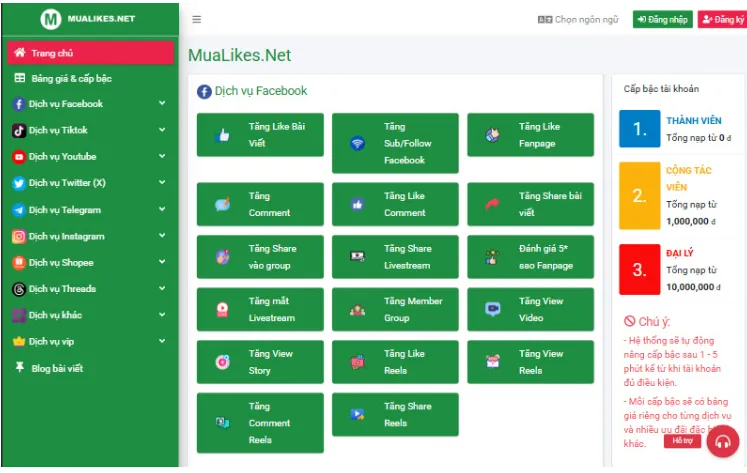Click the icon of Tăng View Story
The image size is (747, 473).
222,362
